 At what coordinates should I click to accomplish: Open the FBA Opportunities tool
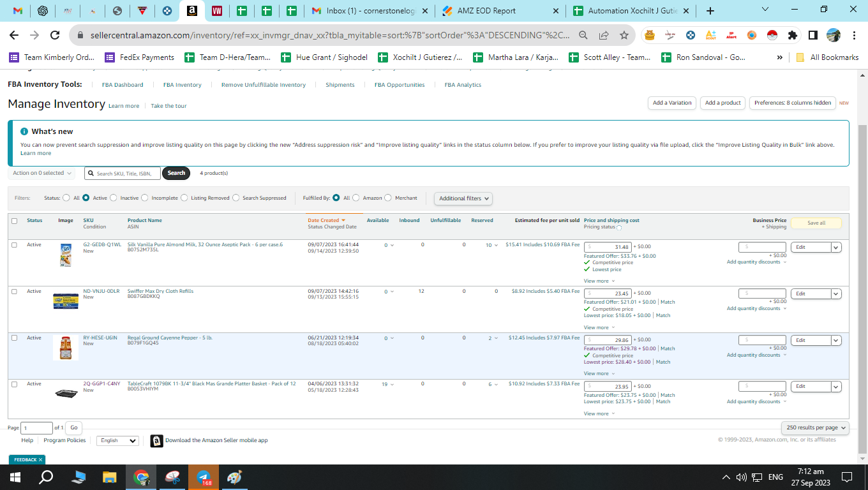[400, 85]
